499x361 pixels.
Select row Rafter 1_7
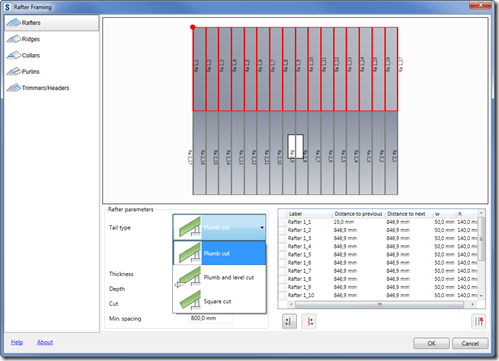378,271
